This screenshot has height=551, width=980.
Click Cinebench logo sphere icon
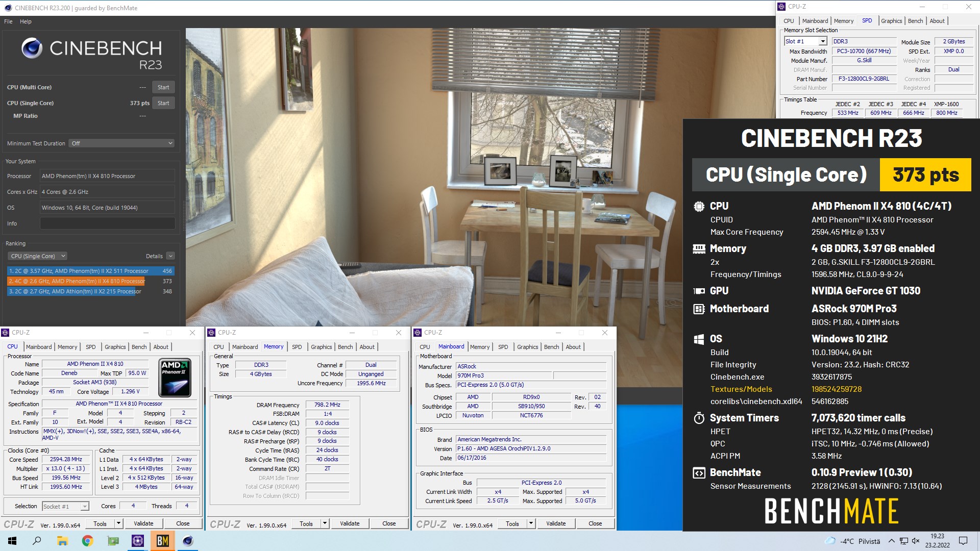(32, 48)
